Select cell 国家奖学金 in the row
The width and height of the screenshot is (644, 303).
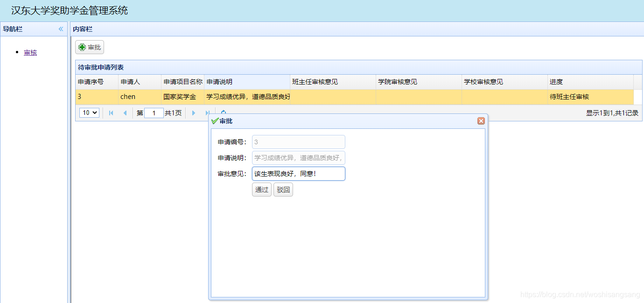pos(182,97)
